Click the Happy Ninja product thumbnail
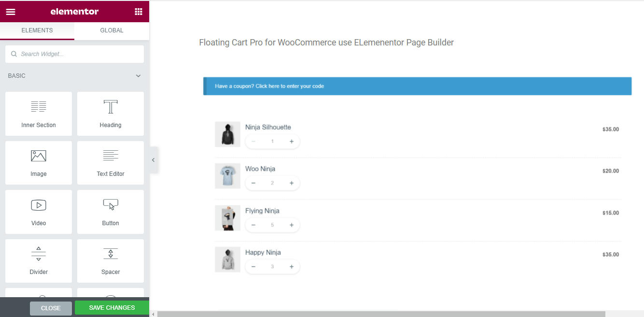644x317 pixels. (x=227, y=259)
